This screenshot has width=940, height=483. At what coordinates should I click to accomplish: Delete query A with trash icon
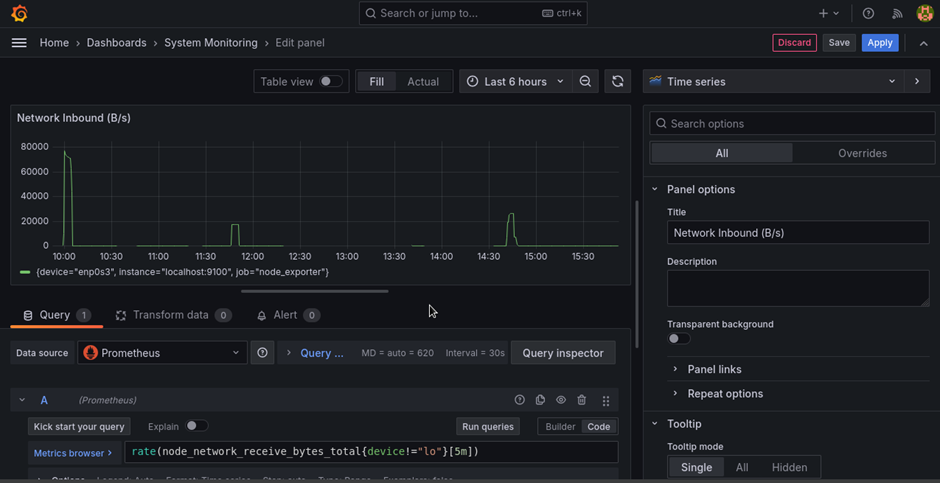[x=582, y=400]
